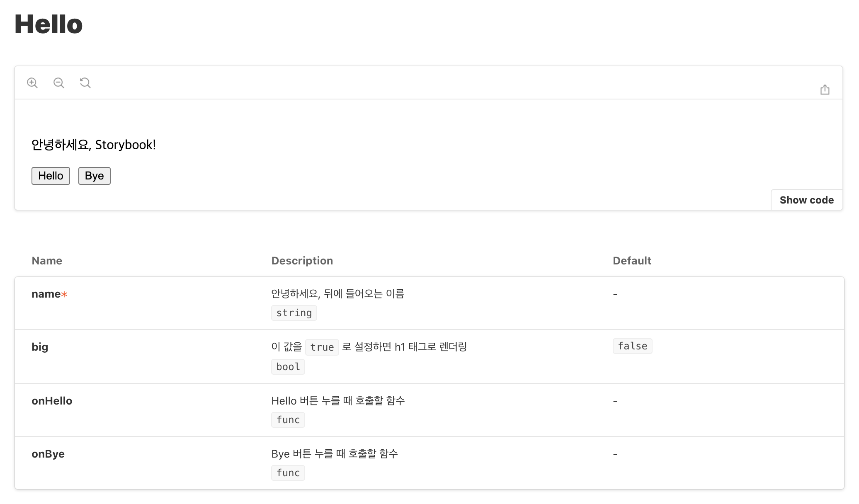Click the zoom out magnifier icon
The image size is (859, 504).
pyautogui.click(x=59, y=83)
